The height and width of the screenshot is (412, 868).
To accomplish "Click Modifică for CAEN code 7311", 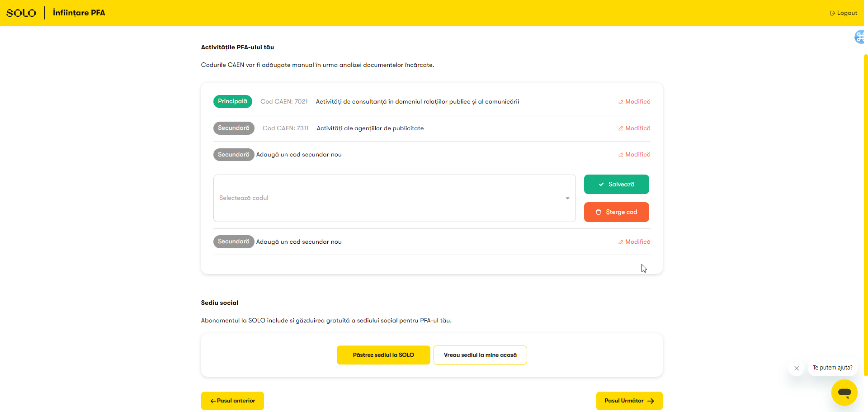I will (634, 128).
